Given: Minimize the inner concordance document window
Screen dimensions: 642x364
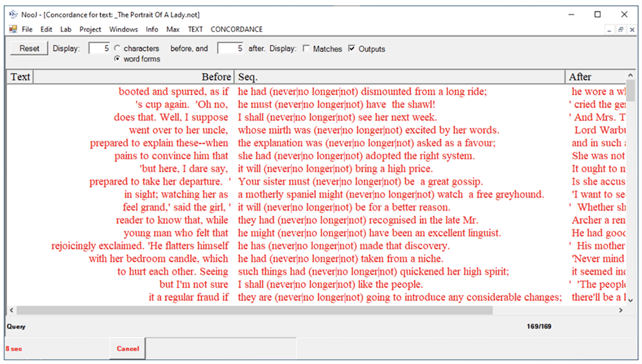Looking at the screenshot, I should 609,30.
